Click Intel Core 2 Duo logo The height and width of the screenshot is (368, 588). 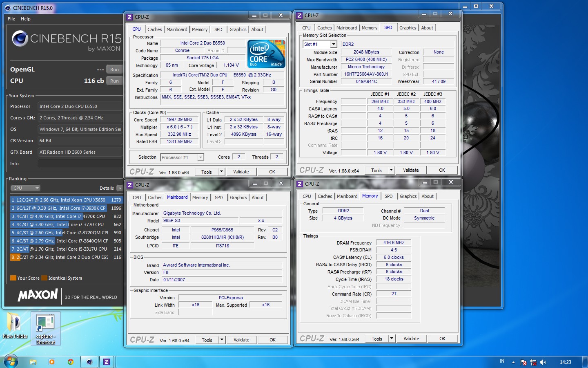coord(267,54)
